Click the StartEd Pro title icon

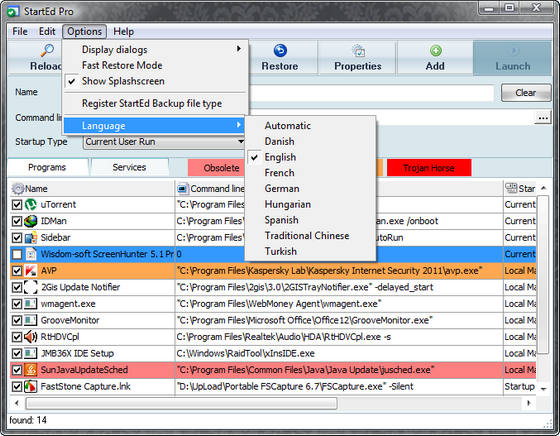[x=14, y=12]
